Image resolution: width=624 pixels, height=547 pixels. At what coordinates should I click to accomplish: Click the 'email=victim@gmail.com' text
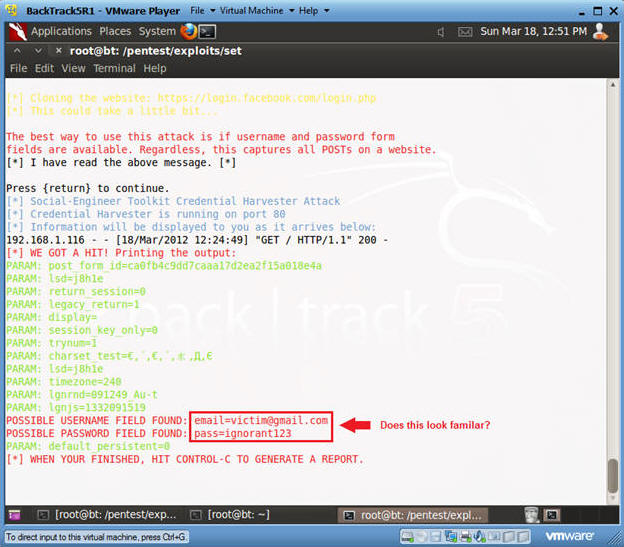[261, 420]
